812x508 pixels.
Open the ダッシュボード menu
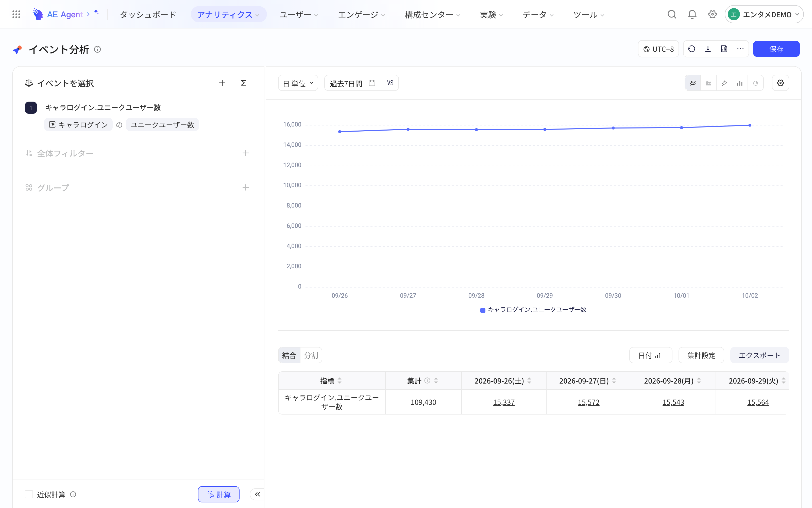148,14
